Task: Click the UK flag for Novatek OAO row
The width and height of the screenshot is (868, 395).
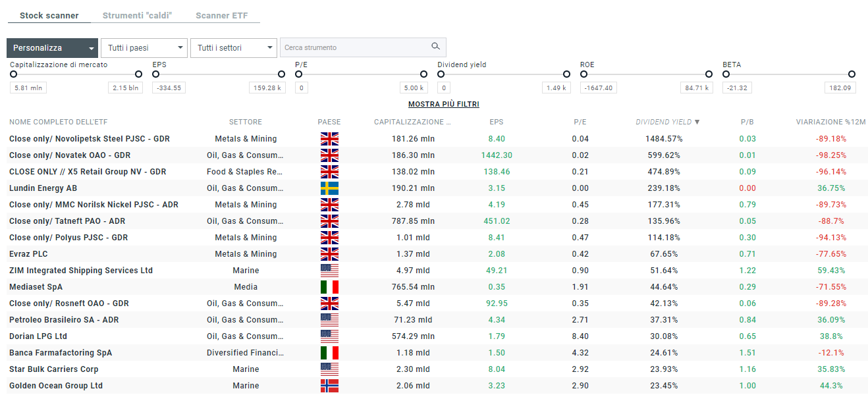Action: 329,155
